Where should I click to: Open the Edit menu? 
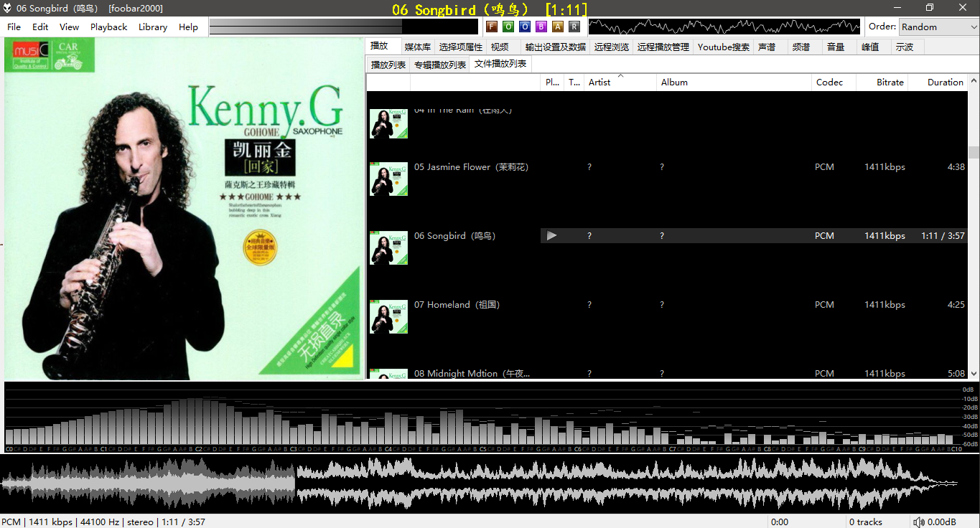coord(40,27)
